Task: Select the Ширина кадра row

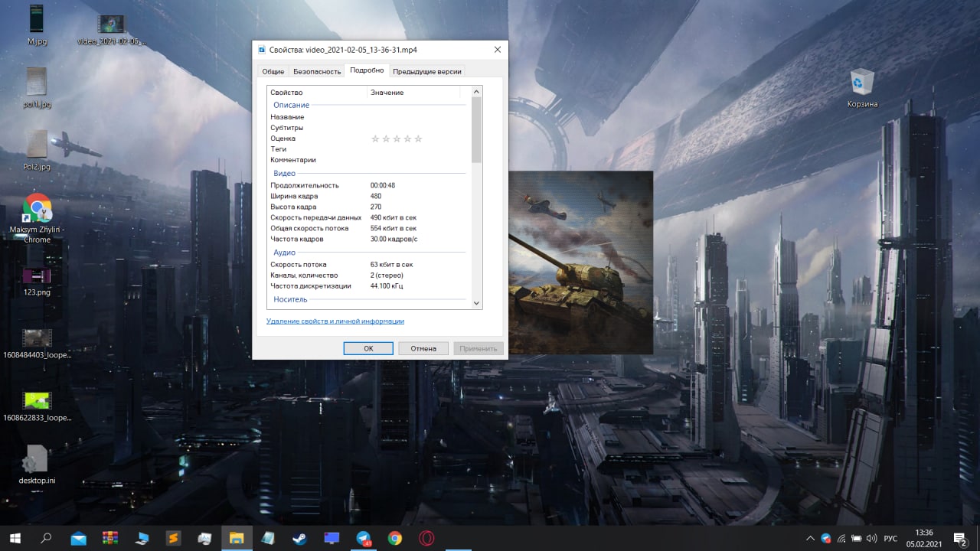Action: tap(369, 196)
